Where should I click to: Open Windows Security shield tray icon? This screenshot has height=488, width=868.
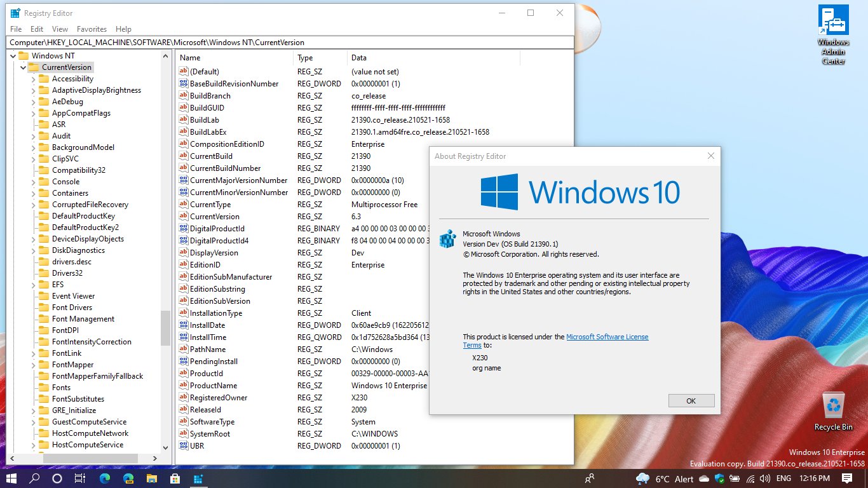[720, 478]
